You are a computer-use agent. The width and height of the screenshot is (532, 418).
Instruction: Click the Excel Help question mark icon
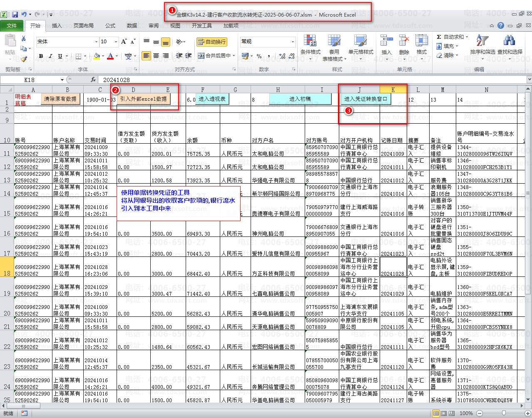501,26
